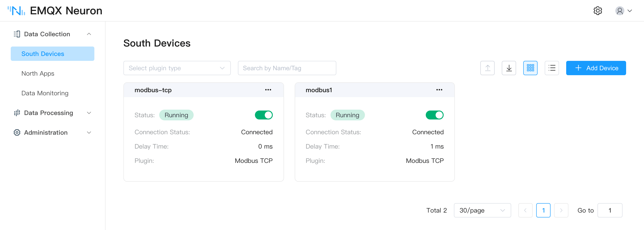
Task: Go to next page arrow
Action: 561,211
